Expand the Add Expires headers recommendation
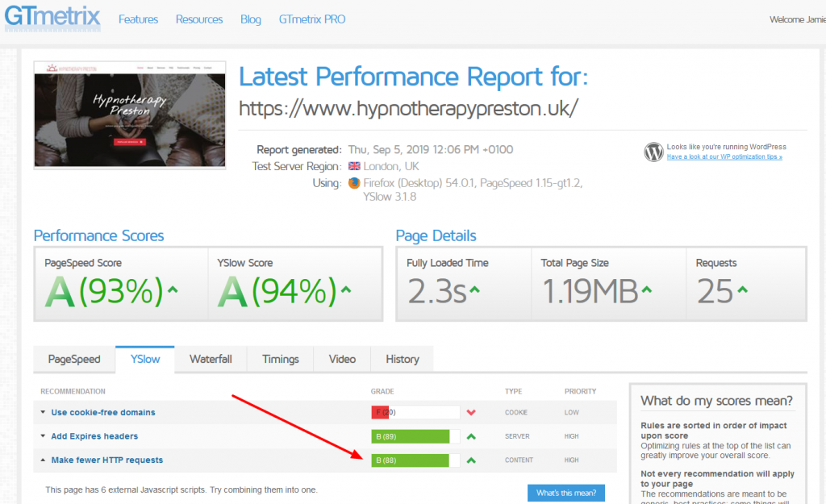Viewport: 826px width, 504px height. [x=94, y=436]
